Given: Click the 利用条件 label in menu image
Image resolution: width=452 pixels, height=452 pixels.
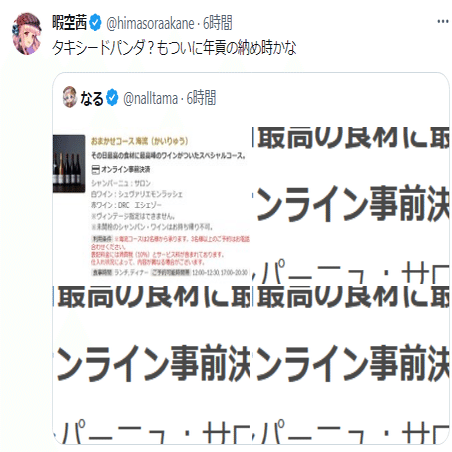Looking at the screenshot, I should pyautogui.click(x=102, y=239).
